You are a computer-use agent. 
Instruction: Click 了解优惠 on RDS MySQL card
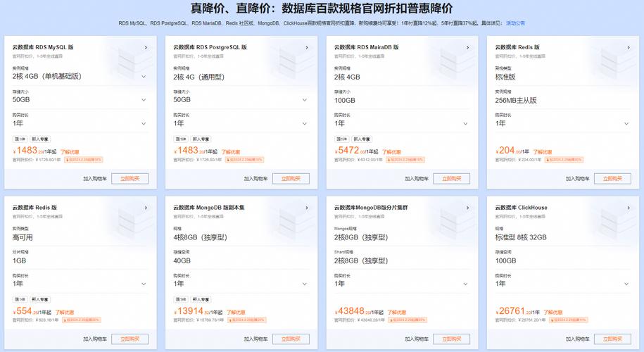coord(70,152)
